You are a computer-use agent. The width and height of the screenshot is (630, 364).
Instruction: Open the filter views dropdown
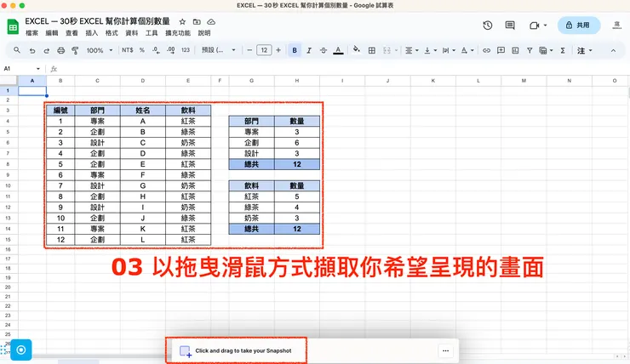[546, 50]
